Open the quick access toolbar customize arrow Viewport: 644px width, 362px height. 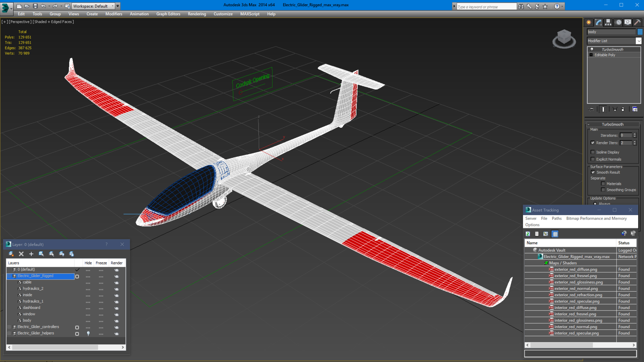(118, 6)
